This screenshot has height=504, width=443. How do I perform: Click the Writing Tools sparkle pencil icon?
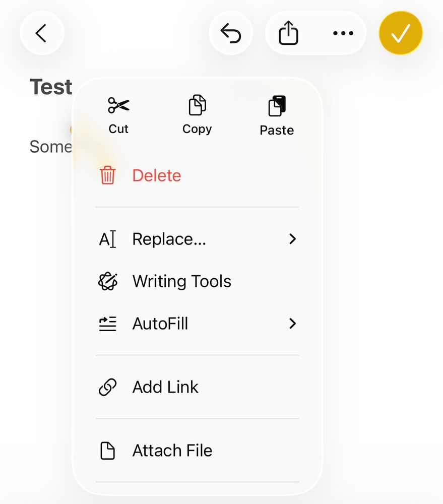108,282
